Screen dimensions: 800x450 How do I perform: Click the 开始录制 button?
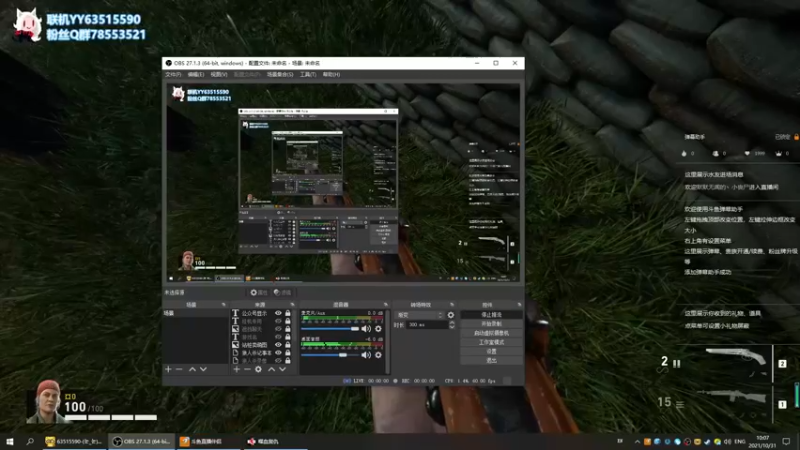[x=491, y=324]
